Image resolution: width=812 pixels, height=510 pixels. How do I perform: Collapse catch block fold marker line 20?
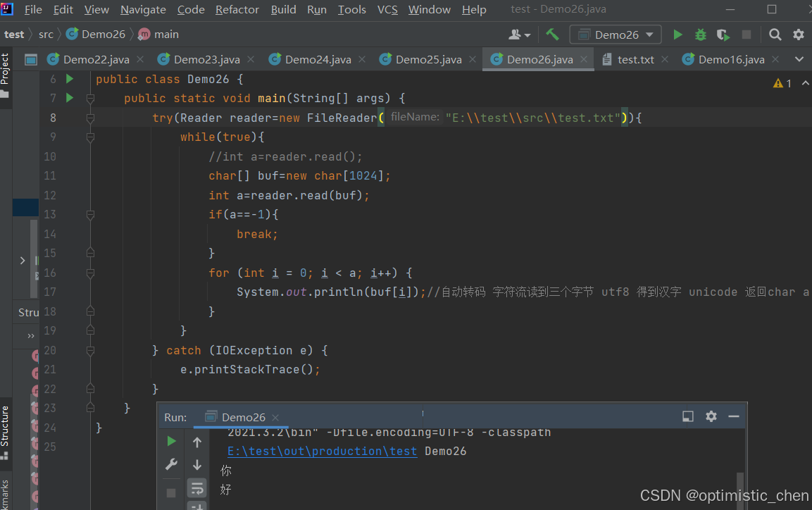[90, 351]
